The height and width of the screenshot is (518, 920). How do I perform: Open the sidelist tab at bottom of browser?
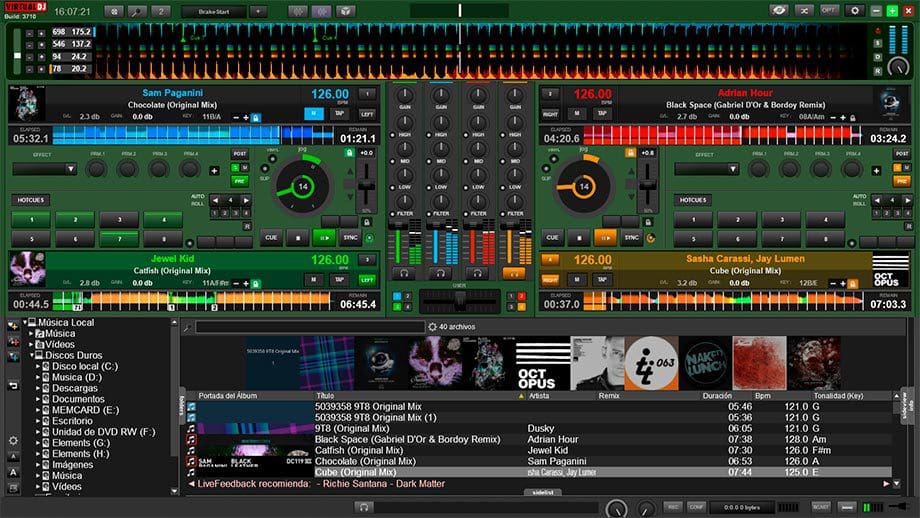coord(543,492)
